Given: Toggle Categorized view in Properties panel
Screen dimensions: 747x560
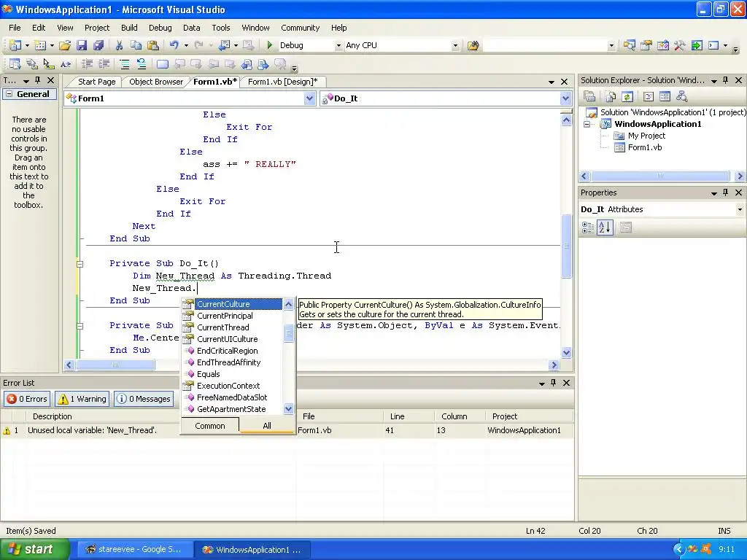Looking at the screenshot, I should tap(588, 227).
